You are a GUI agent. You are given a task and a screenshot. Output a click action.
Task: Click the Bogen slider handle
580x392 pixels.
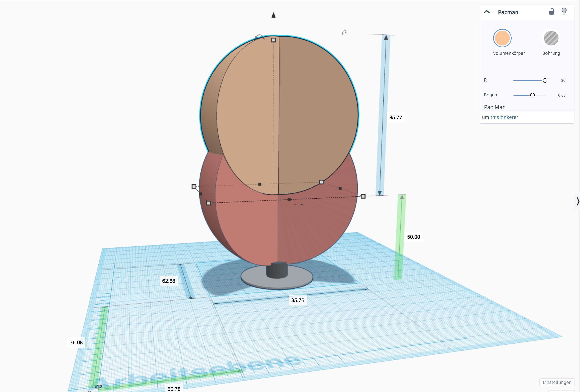pos(532,95)
